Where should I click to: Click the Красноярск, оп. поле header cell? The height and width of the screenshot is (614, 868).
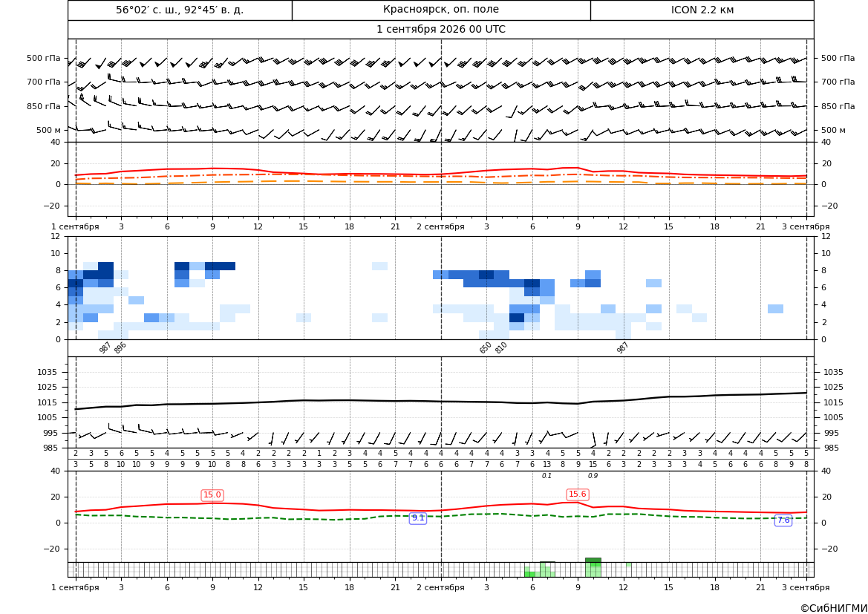tap(441, 10)
